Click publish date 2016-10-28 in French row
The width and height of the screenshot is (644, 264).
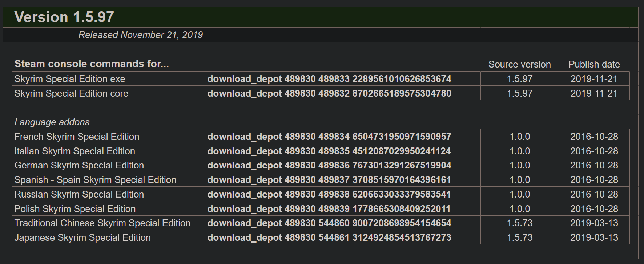pyautogui.click(x=594, y=137)
